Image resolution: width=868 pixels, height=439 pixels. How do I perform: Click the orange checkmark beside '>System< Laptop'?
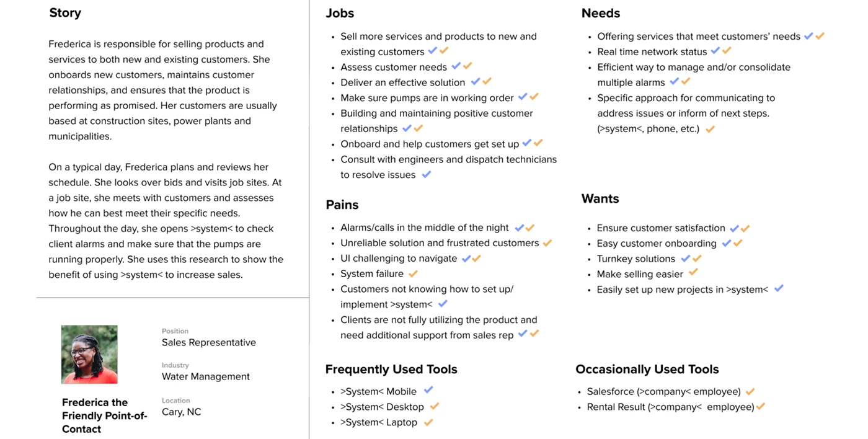pyautogui.click(x=428, y=422)
